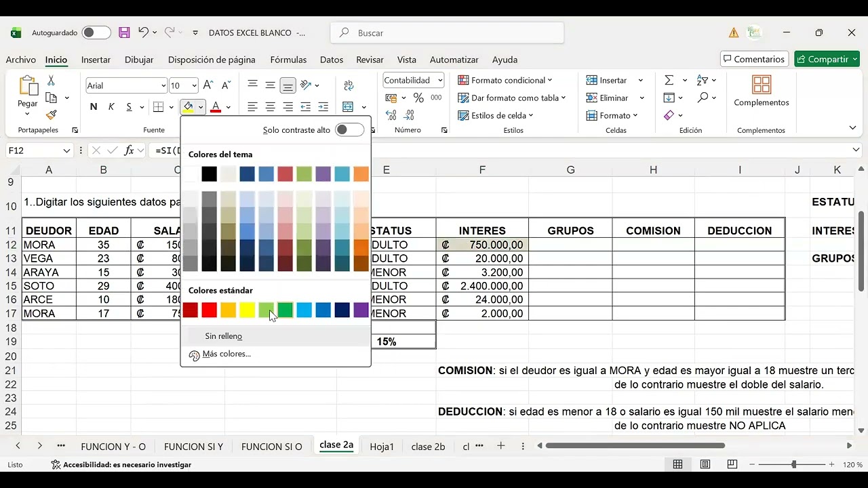The image size is (868, 488).
Task: Switch to Page Layout view in status bar
Action: point(705,464)
